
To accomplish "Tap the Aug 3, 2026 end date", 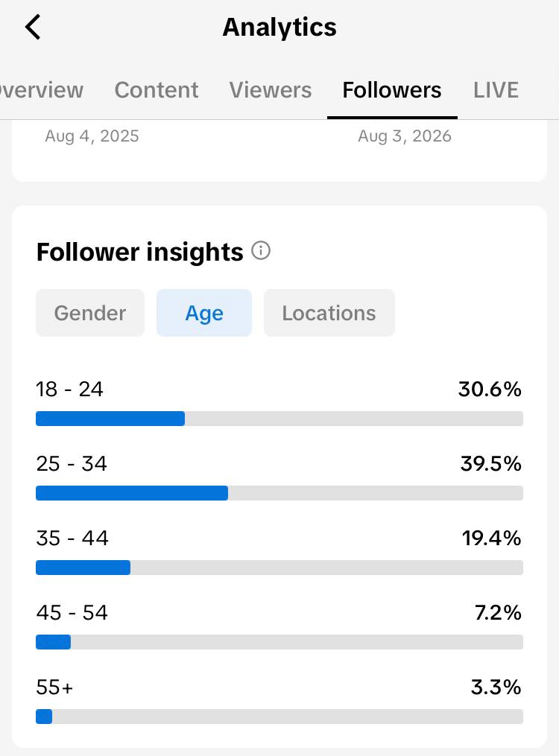I will [405, 136].
